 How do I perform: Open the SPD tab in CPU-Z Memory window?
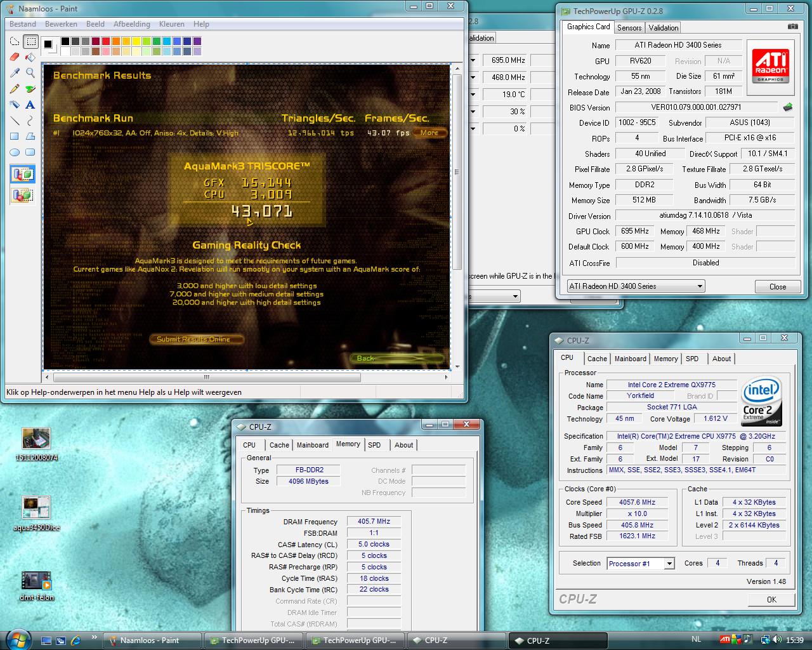pyautogui.click(x=374, y=445)
